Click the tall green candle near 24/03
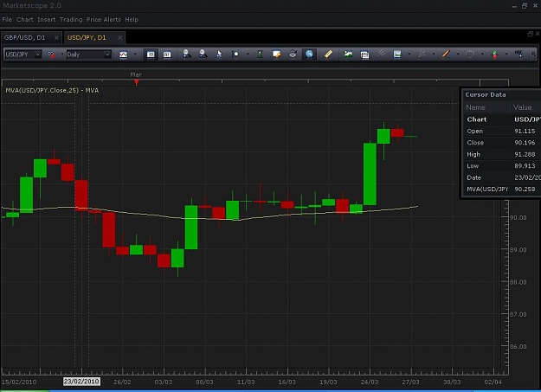Viewport: 541px width, 392px height. [370, 174]
